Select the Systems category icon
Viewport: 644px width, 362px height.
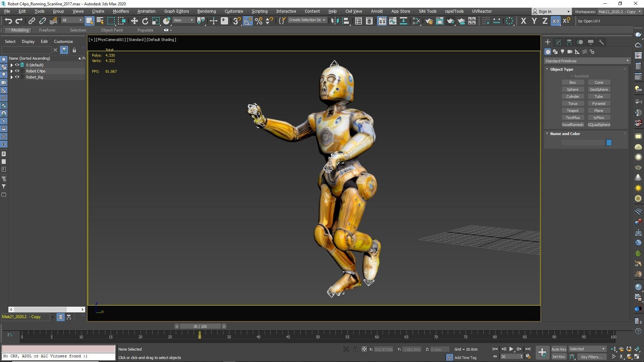click(x=592, y=52)
